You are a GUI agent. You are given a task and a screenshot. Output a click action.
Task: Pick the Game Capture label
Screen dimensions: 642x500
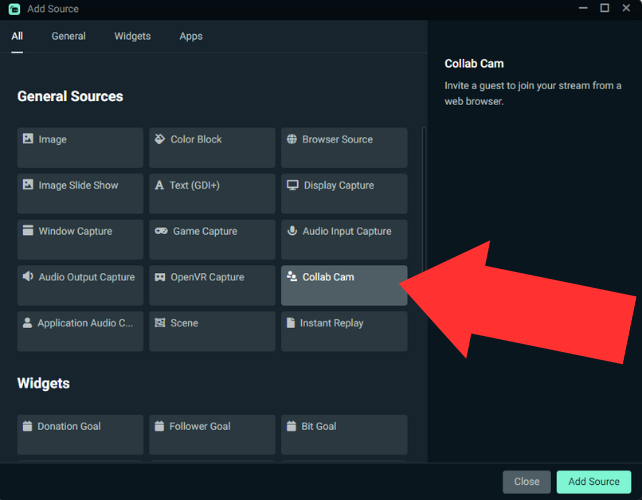(205, 231)
